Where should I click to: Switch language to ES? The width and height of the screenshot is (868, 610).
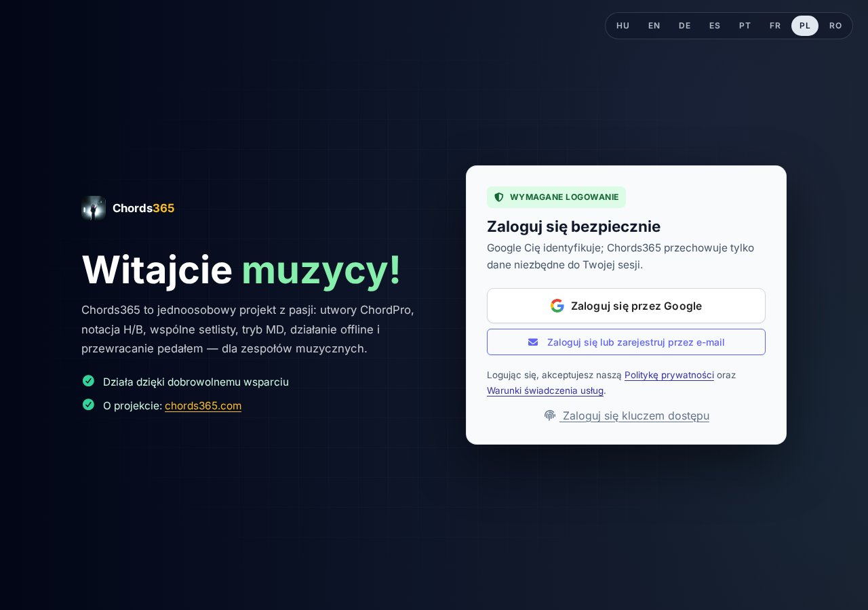coord(715,26)
